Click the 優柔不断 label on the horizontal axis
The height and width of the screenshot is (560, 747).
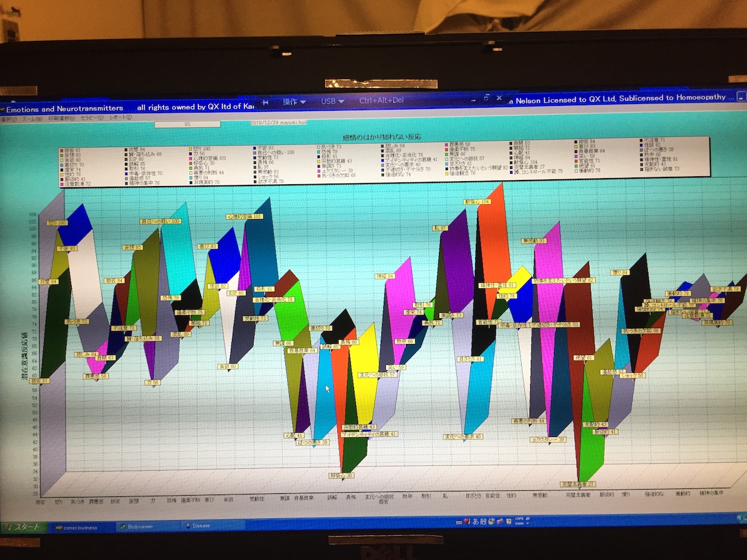tap(192, 500)
